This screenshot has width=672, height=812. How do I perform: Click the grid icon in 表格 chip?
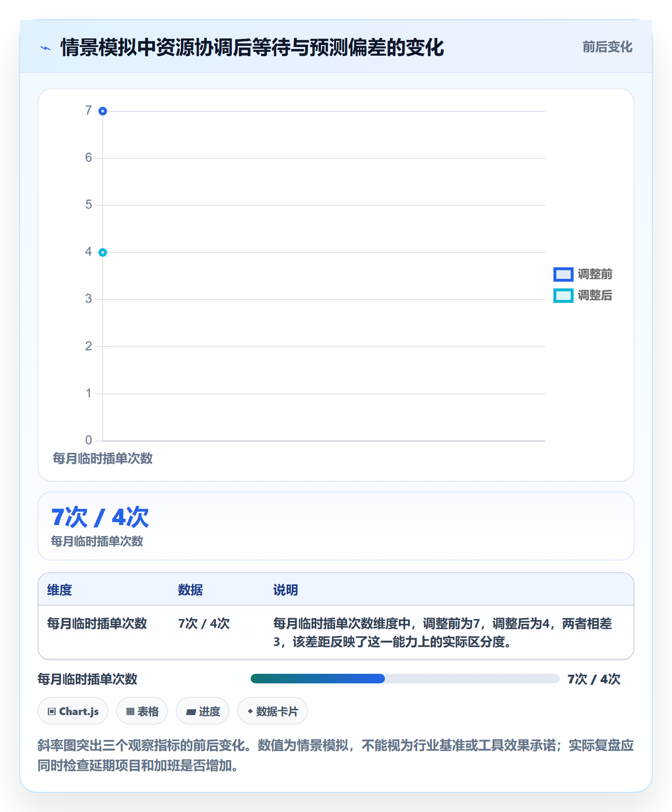click(x=130, y=712)
